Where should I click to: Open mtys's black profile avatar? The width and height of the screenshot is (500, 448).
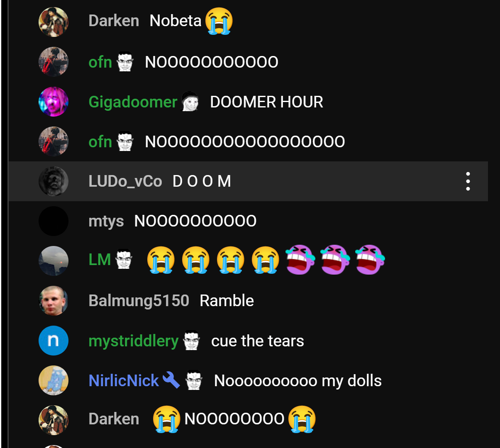pyautogui.click(x=54, y=221)
